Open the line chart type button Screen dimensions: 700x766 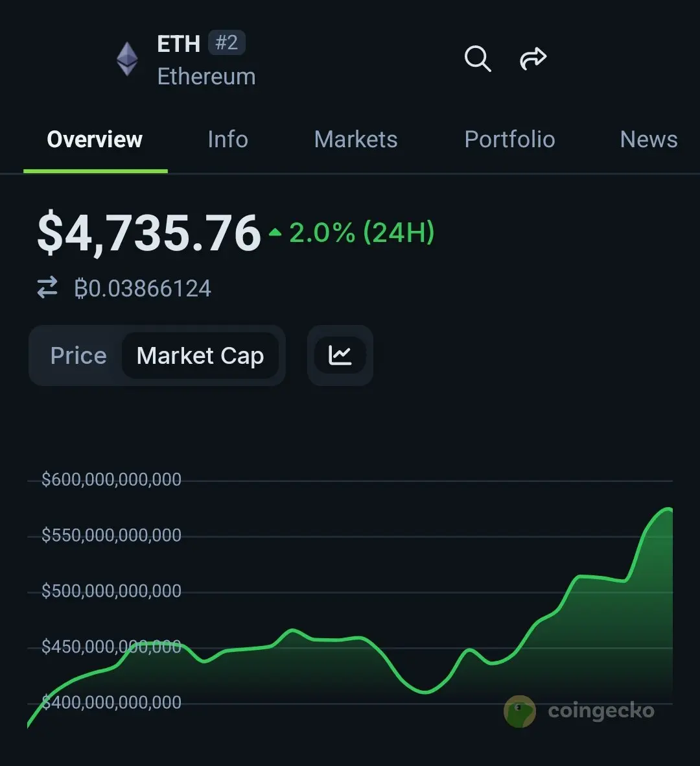[x=340, y=355]
